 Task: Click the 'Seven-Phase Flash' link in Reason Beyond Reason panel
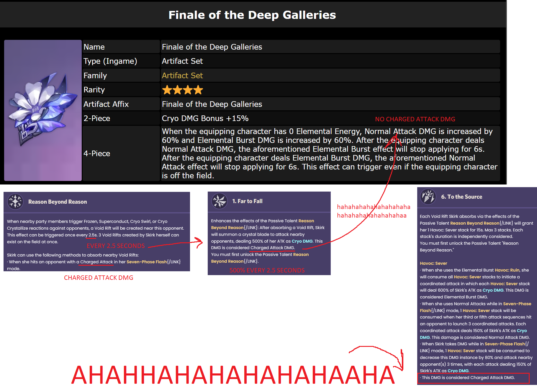pos(147,262)
